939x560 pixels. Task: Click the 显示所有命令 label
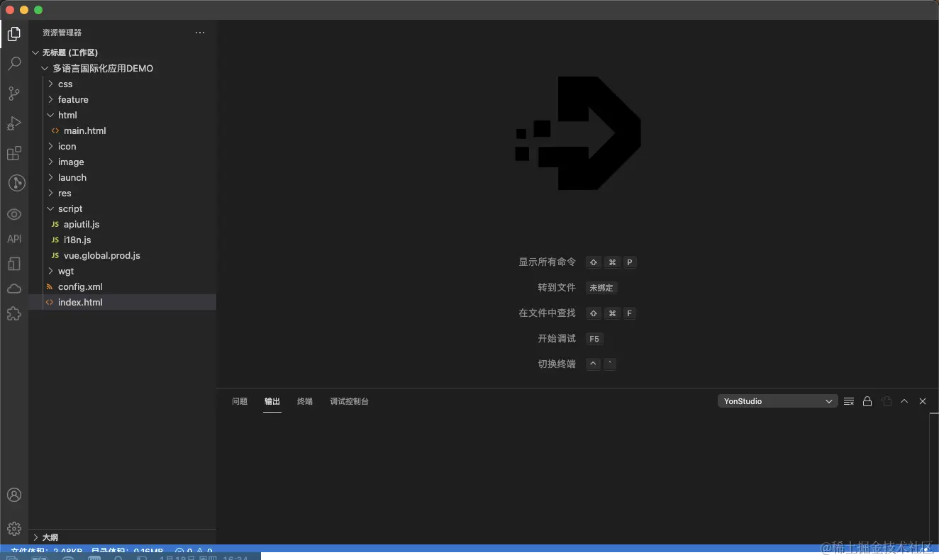coord(547,262)
